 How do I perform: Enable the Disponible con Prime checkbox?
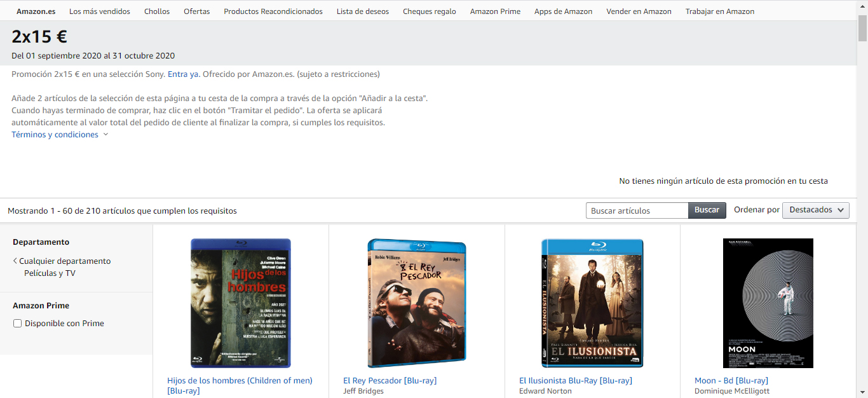18,324
